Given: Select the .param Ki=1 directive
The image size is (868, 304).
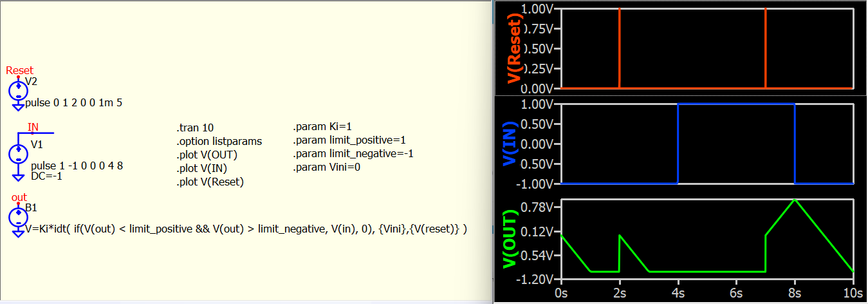Looking at the screenshot, I should click(320, 126).
